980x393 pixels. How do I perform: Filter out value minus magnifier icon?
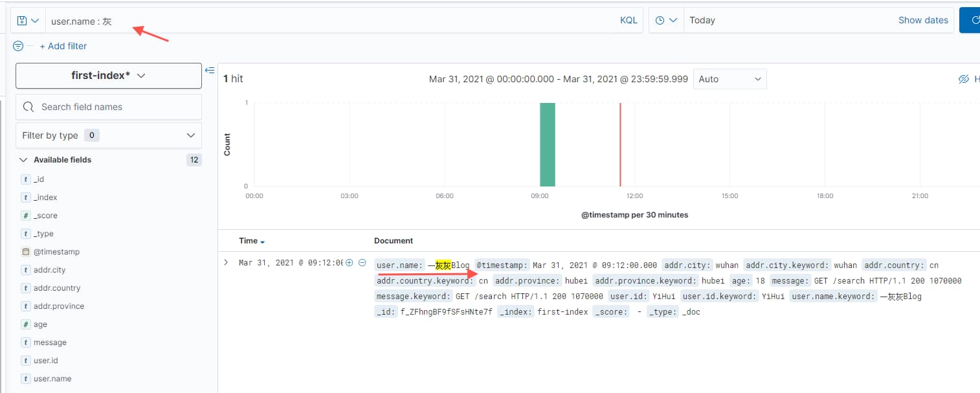tap(362, 263)
